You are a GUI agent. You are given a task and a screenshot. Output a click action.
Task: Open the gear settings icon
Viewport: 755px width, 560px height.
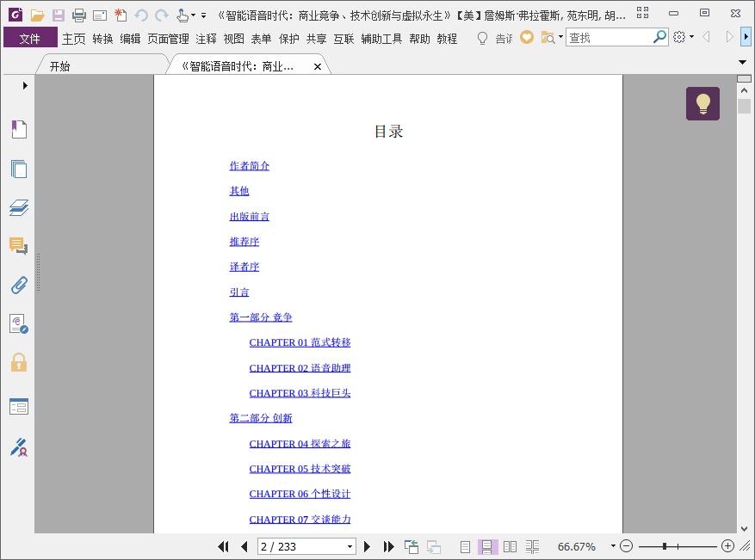[x=679, y=37]
